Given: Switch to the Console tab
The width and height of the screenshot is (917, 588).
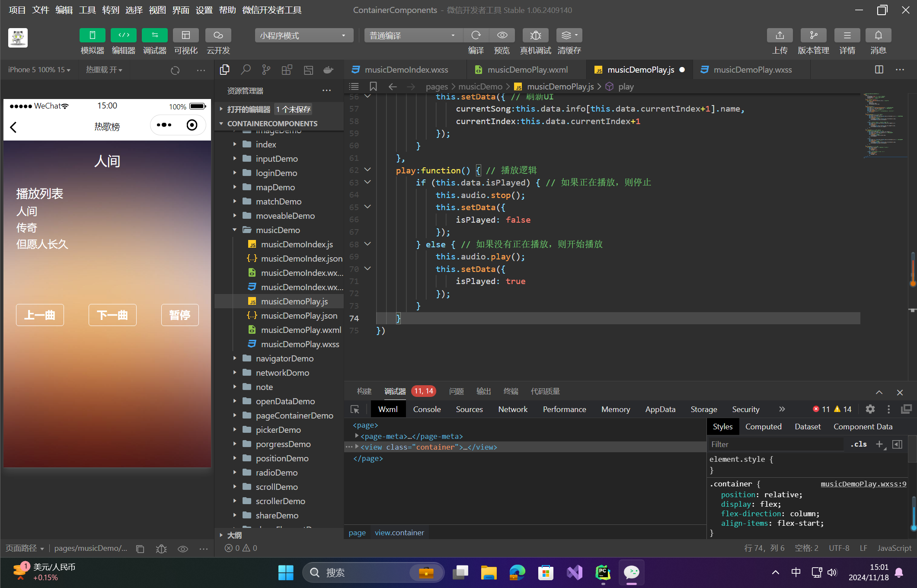Looking at the screenshot, I should point(427,409).
